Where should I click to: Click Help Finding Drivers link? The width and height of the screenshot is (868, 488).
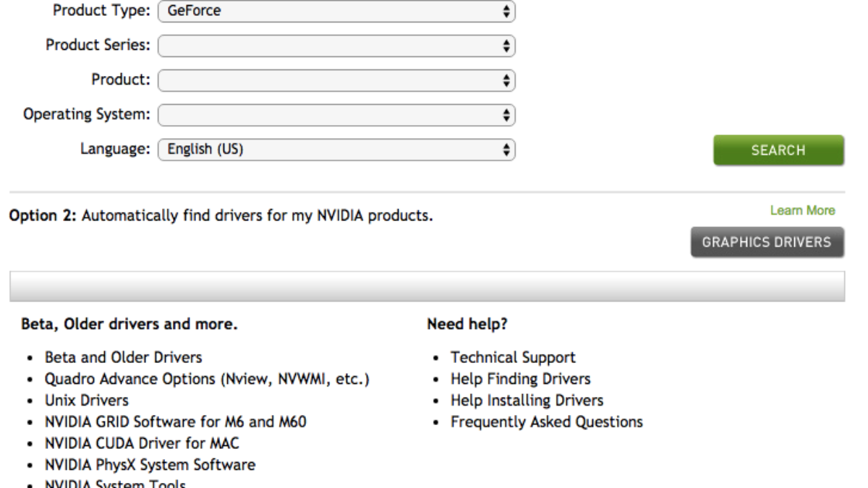[520, 379]
